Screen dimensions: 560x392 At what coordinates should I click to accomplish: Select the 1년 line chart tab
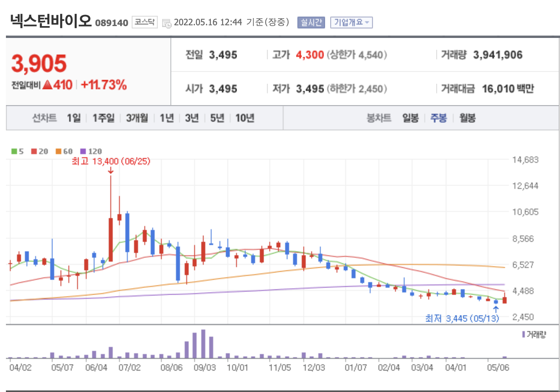click(167, 118)
